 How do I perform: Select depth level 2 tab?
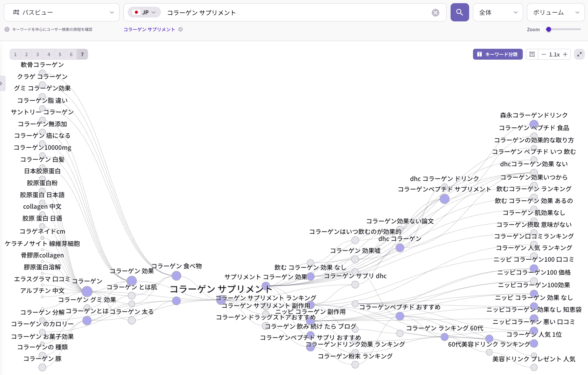(26, 54)
